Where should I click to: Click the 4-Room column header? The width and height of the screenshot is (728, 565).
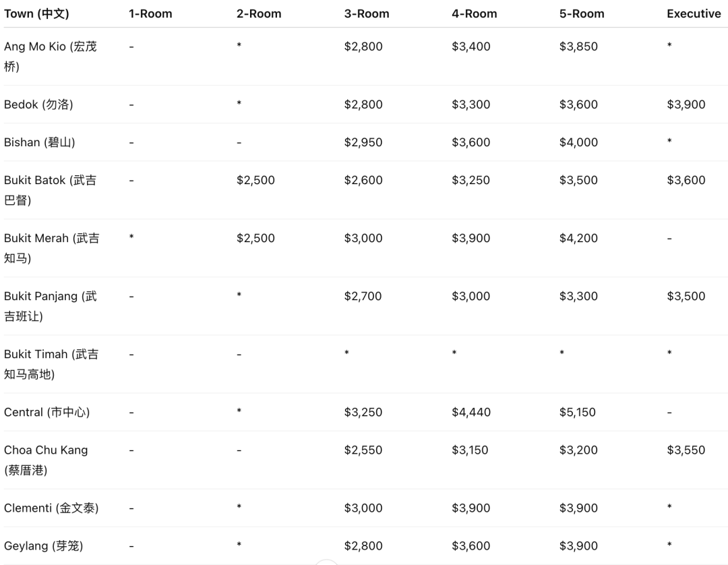(474, 13)
